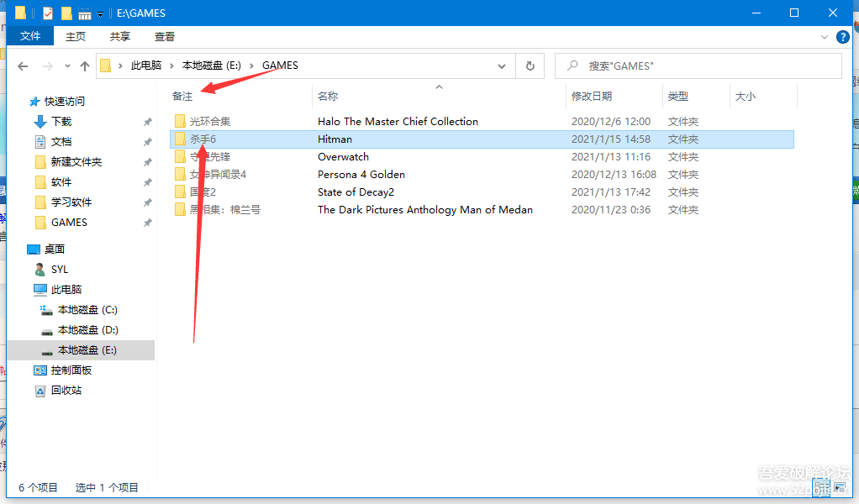Click the name Halo The Master Chief Collection
The image size is (859, 504).
click(x=398, y=122)
